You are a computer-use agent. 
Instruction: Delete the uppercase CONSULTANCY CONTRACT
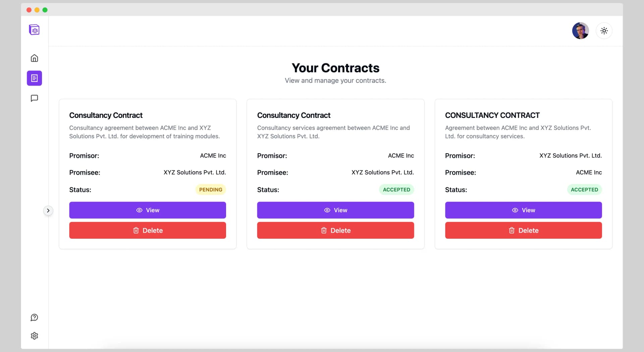point(524,230)
